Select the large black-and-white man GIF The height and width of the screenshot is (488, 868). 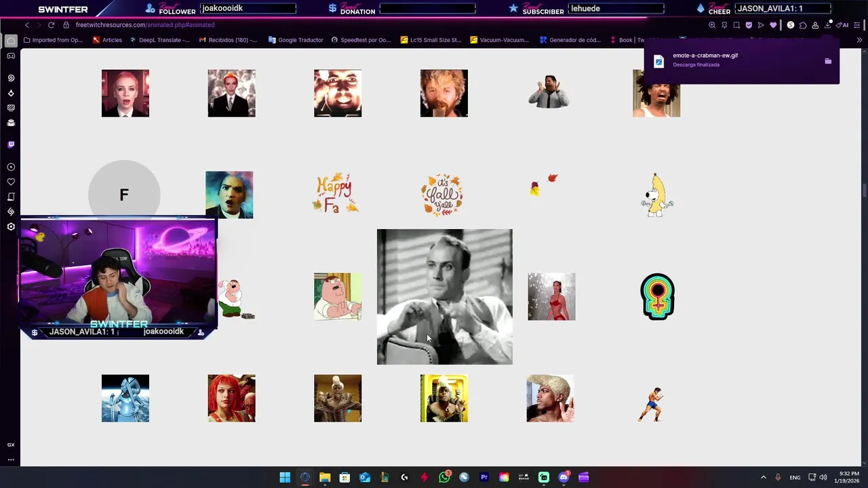(445, 297)
